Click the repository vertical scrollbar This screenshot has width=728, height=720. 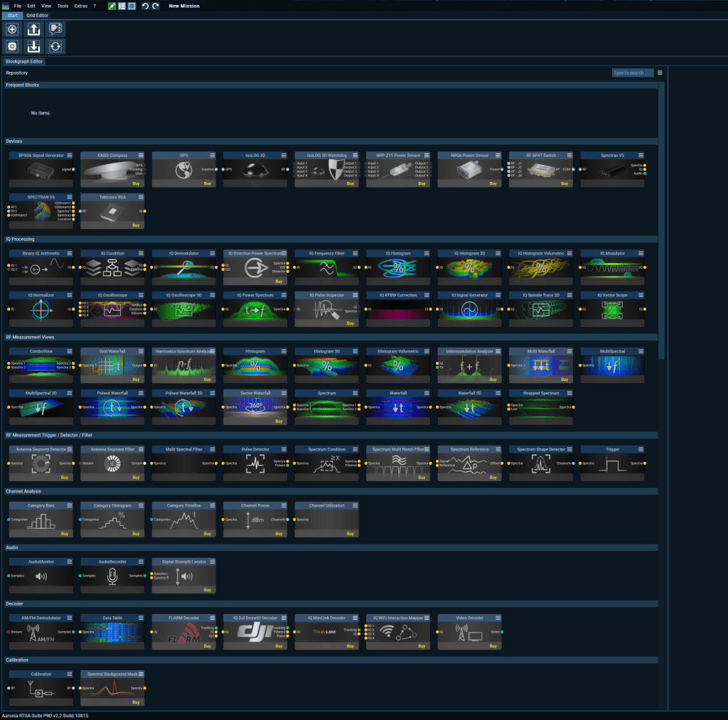pos(663,213)
